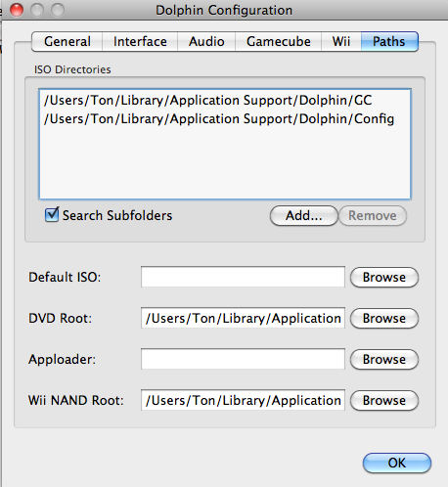The width and height of the screenshot is (448, 487).
Task: Open the Wii settings tab
Action: click(341, 42)
